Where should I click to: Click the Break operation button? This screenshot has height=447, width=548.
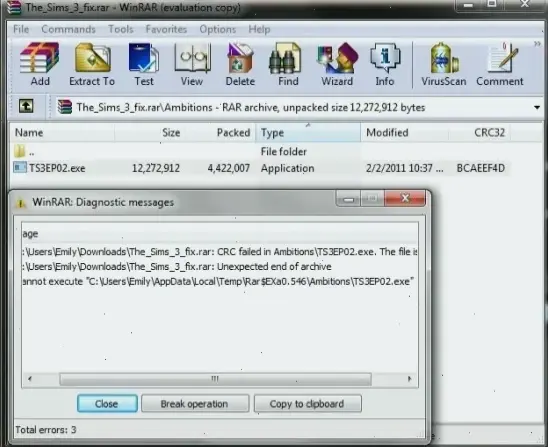195,404
